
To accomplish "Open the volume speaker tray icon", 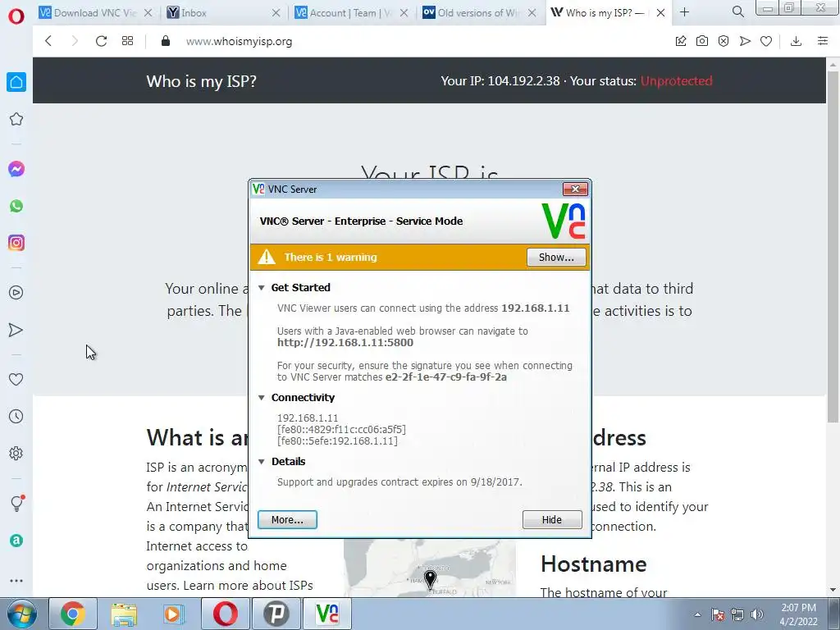I will click(757, 614).
